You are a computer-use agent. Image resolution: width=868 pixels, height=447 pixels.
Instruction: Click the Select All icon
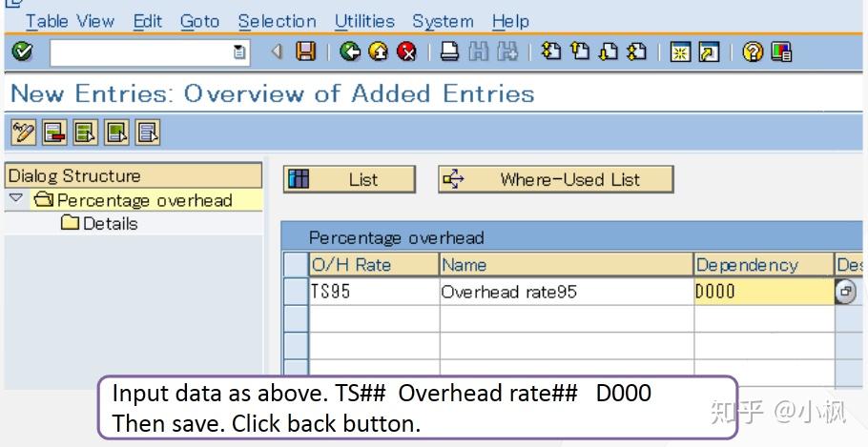coord(85,132)
